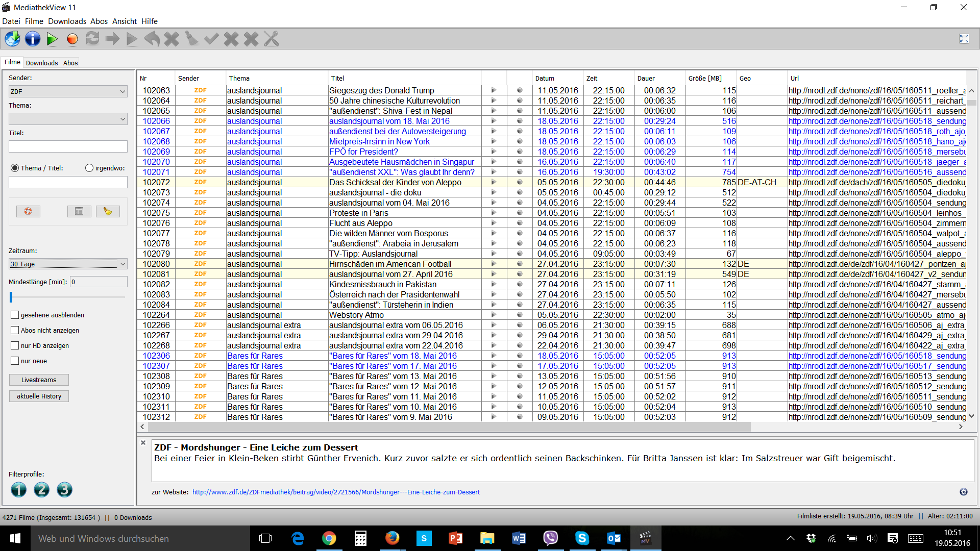Image resolution: width=980 pixels, height=551 pixels.
Task: Load new film list via globe icon
Action: click(x=12, y=39)
